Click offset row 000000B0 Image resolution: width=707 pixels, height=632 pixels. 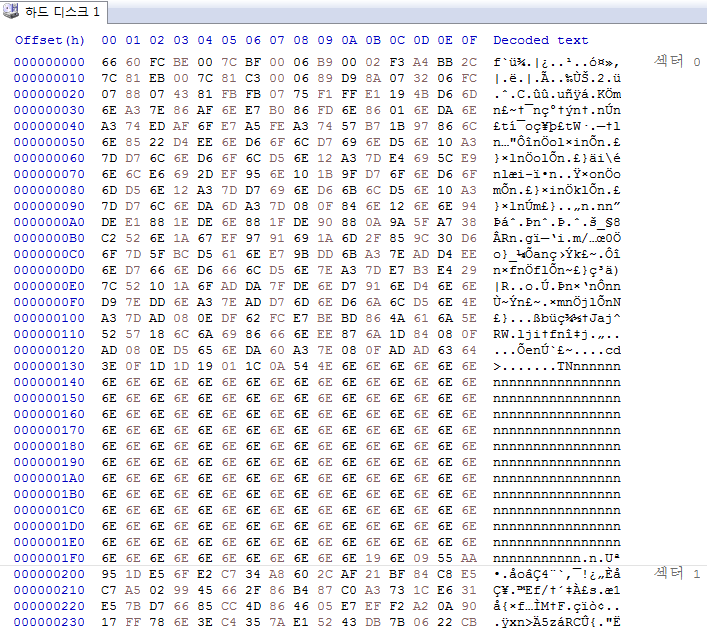tap(49, 238)
